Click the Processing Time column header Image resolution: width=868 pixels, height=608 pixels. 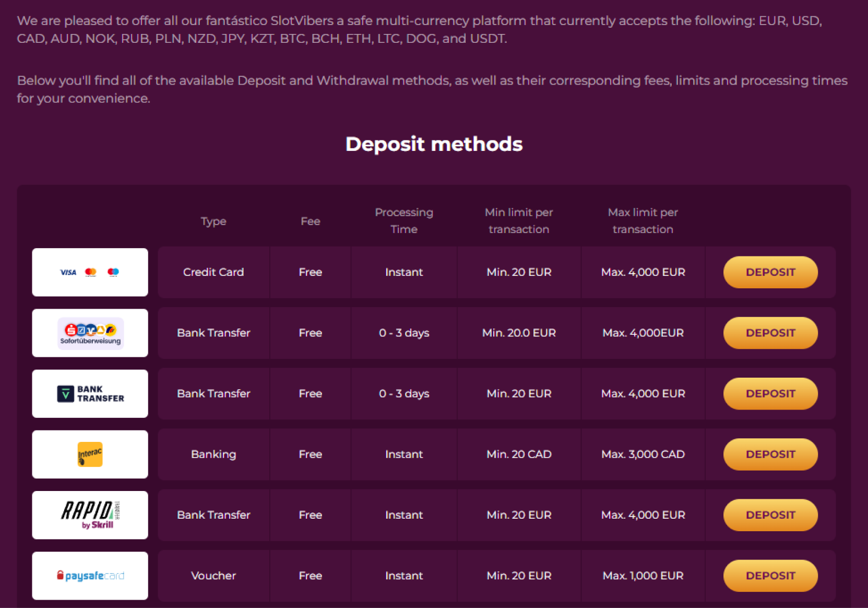coord(403,220)
